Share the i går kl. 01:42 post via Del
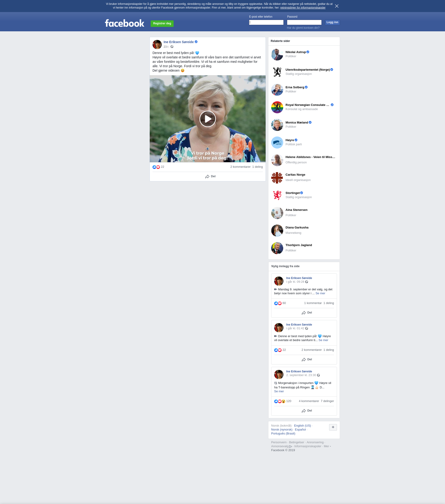 tap(307, 359)
